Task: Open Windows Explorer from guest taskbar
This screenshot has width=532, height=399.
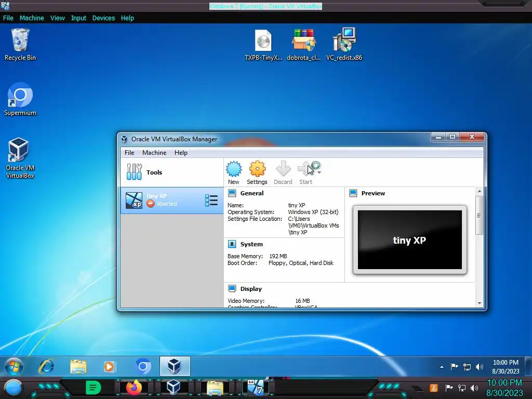Action: click(78, 366)
